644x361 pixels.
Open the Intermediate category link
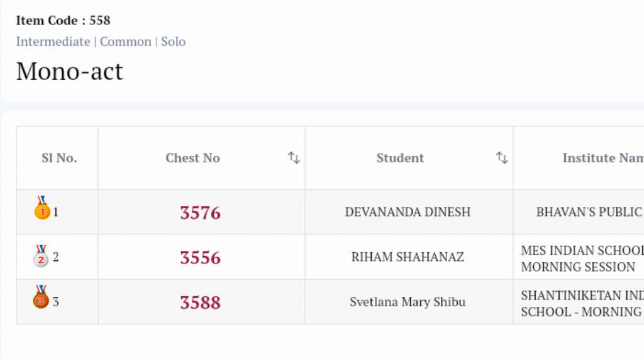click(x=53, y=42)
